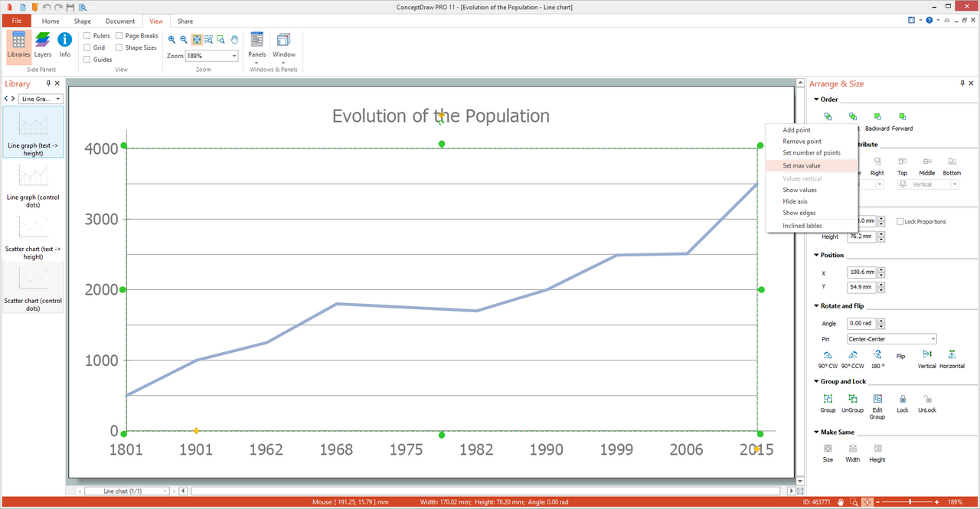Collapse the Order section
This screenshot has height=509, width=980.
pos(816,100)
